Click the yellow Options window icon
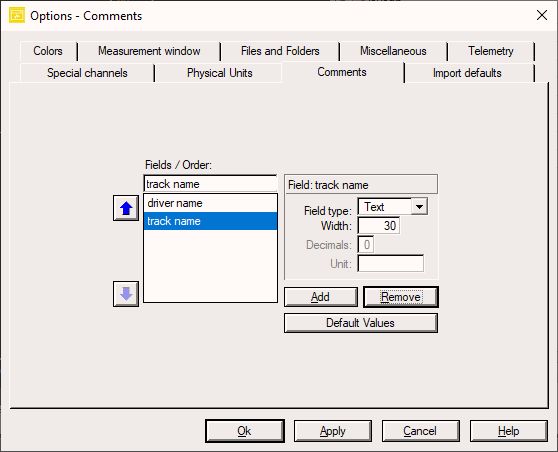558x452 pixels. point(17,16)
